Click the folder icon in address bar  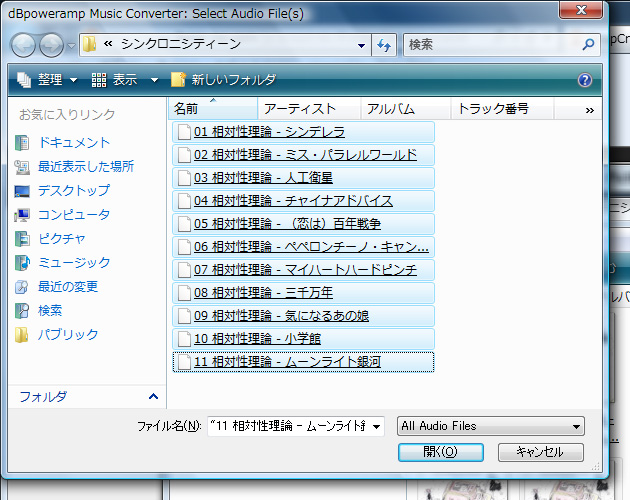click(90, 44)
